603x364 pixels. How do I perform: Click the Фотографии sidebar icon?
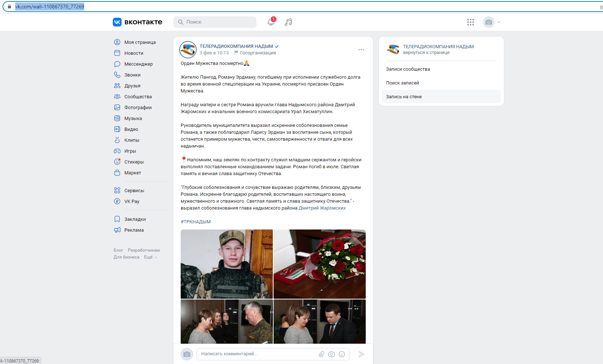pyautogui.click(x=117, y=107)
